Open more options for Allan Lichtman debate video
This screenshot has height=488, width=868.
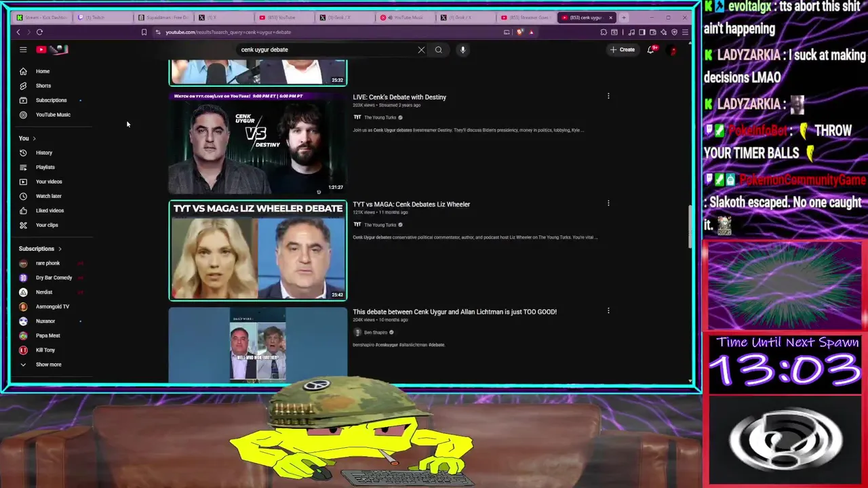click(x=608, y=311)
